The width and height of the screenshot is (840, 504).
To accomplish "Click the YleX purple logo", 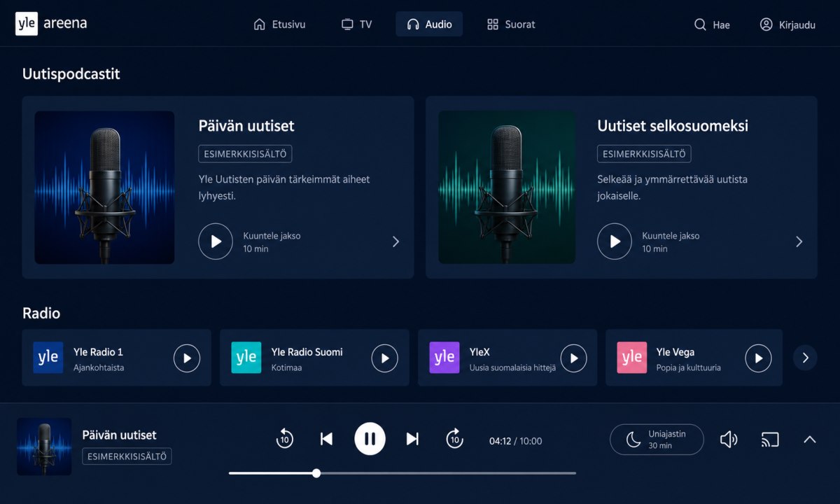I will [444, 358].
